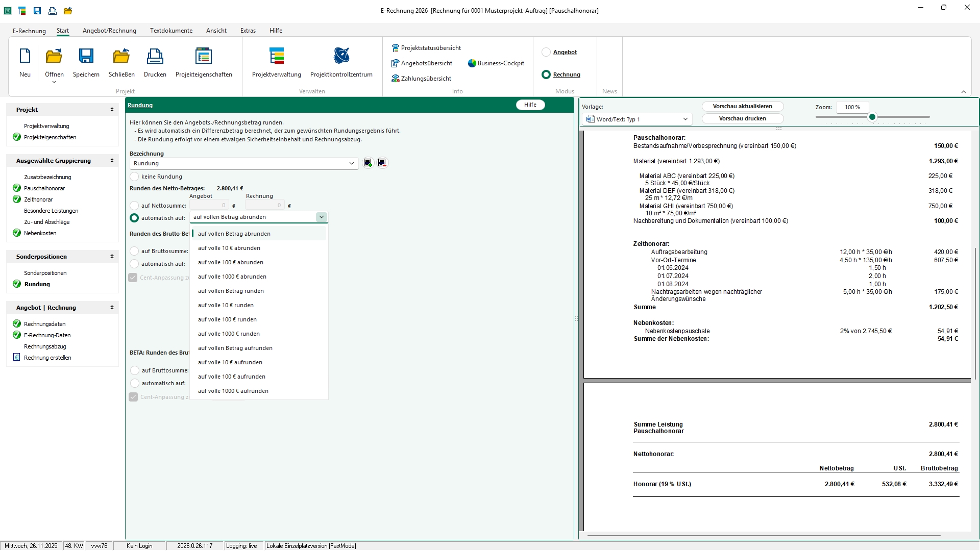
Task: Open the Projektverwaltung ribbon icon
Action: click(x=276, y=56)
